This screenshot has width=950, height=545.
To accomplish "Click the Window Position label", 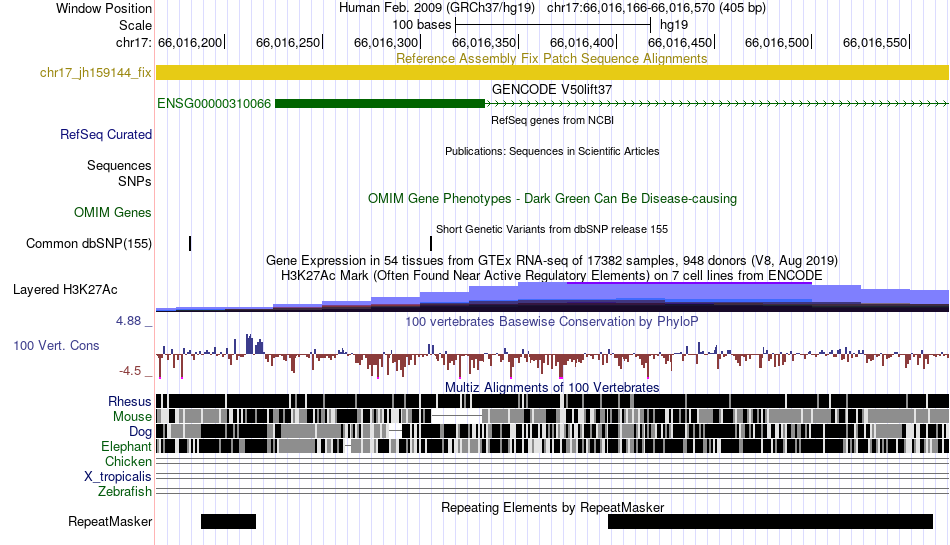I will click(104, 8).
